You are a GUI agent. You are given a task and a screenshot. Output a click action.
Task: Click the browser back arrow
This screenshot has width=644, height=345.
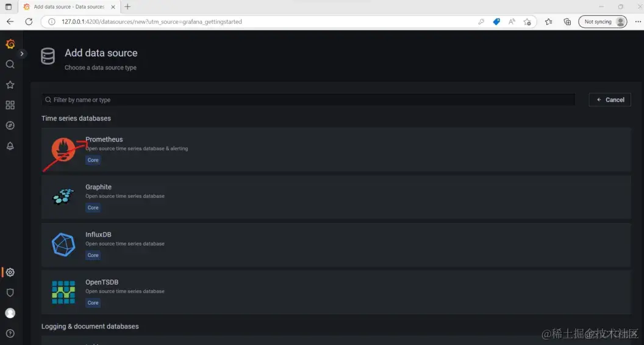[10, 22]
